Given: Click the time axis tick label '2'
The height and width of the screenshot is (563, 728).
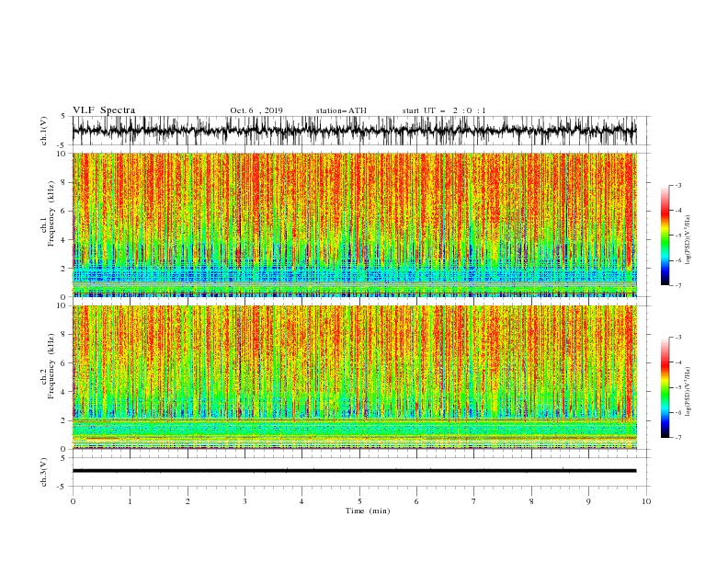Looking at the screenshot, I should point(188,501).
